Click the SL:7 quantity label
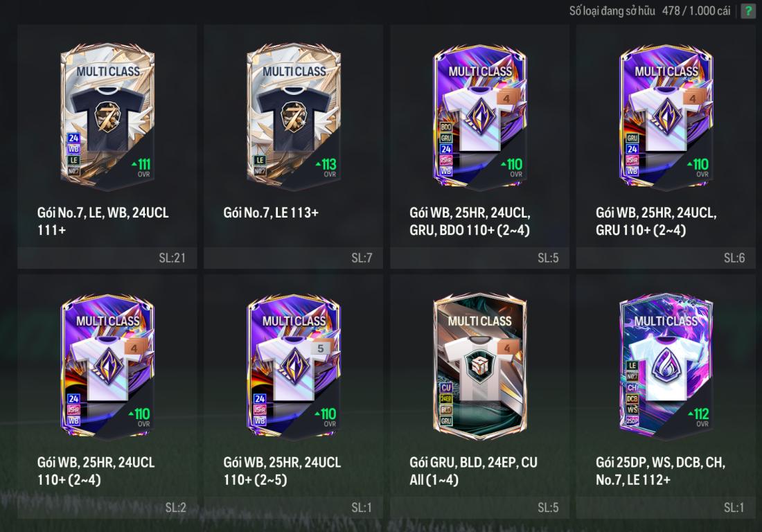The width and height of the screenshot is (762, 532). point(362,258)
